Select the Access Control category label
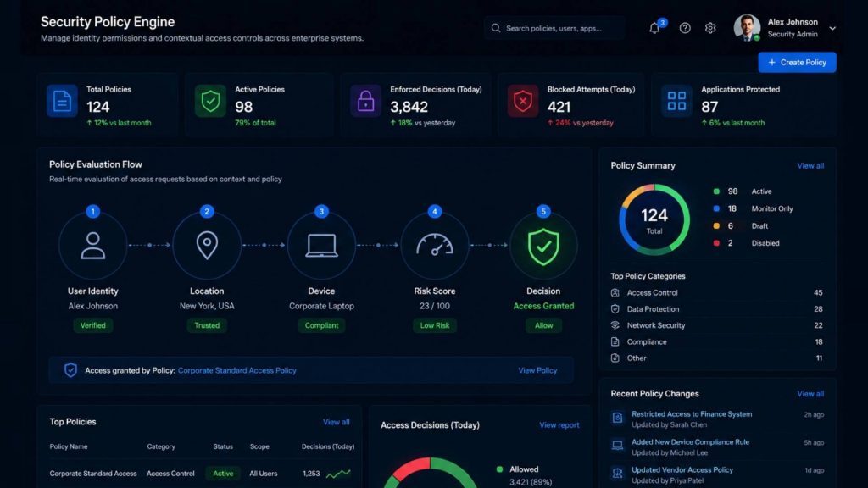868x488 pixels. tap(652, 292)
